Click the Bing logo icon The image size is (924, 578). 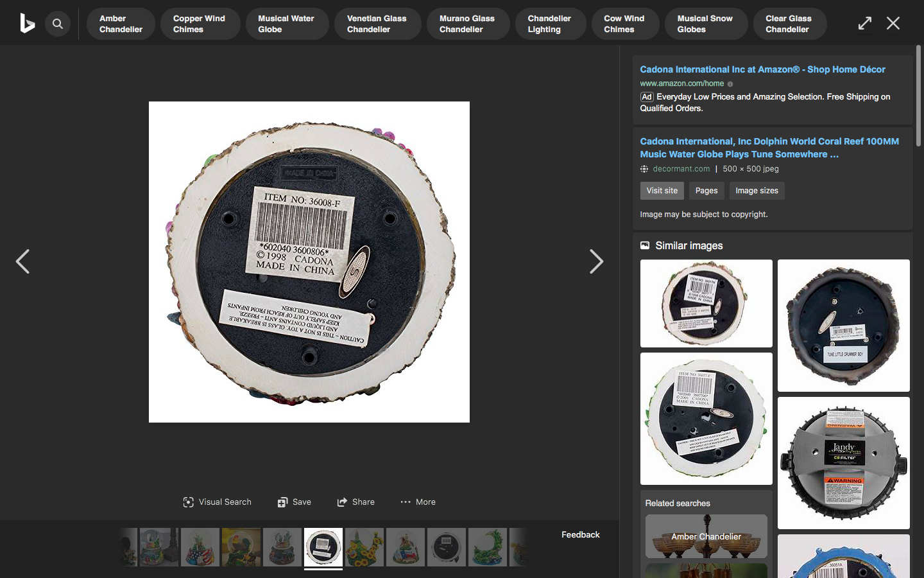[x=27, y=24]
